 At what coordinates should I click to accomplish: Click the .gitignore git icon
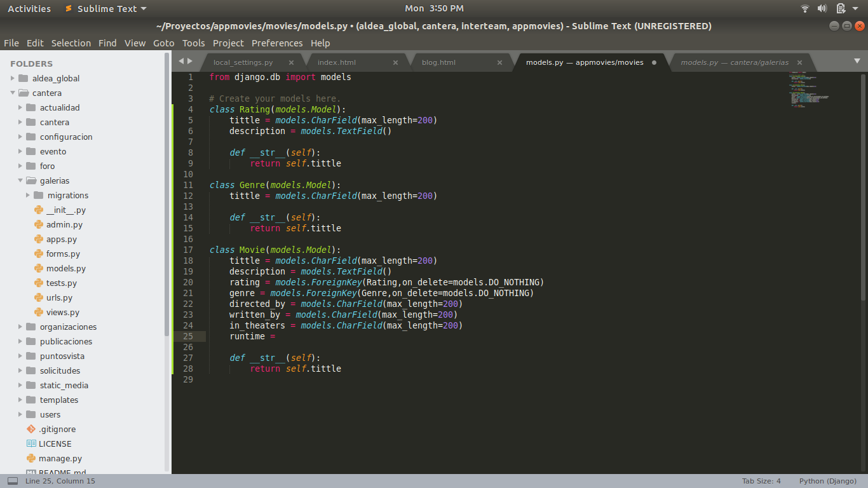[x=31, y=430]
